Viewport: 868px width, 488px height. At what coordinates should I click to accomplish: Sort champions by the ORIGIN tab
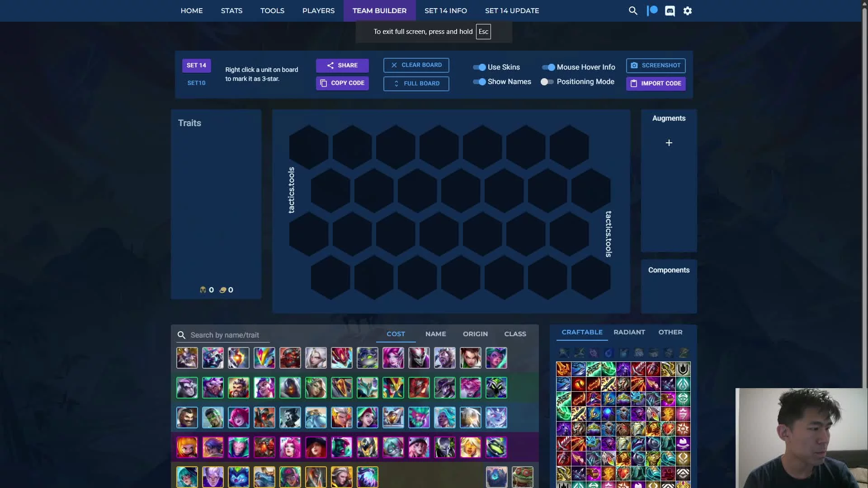(x=475, y=334)
